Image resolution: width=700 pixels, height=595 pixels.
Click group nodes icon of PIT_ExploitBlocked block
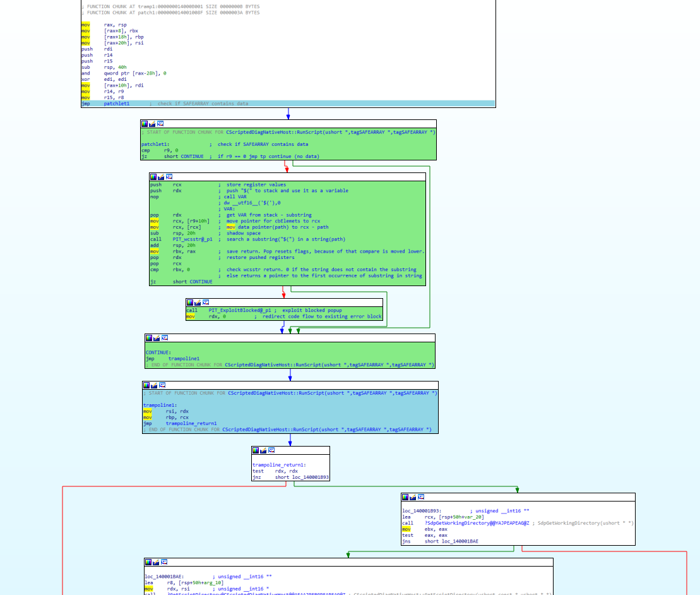[x=206, y=303]
